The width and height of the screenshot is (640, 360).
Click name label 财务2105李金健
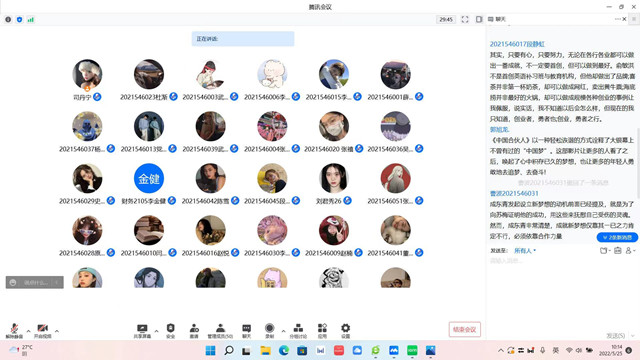click(x=144, y=201)
